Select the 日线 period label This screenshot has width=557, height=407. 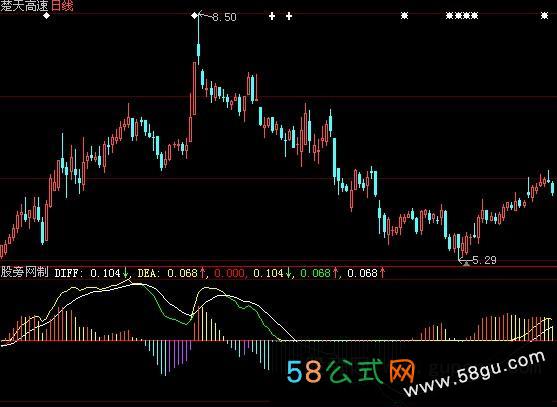[x=63, y=6]
